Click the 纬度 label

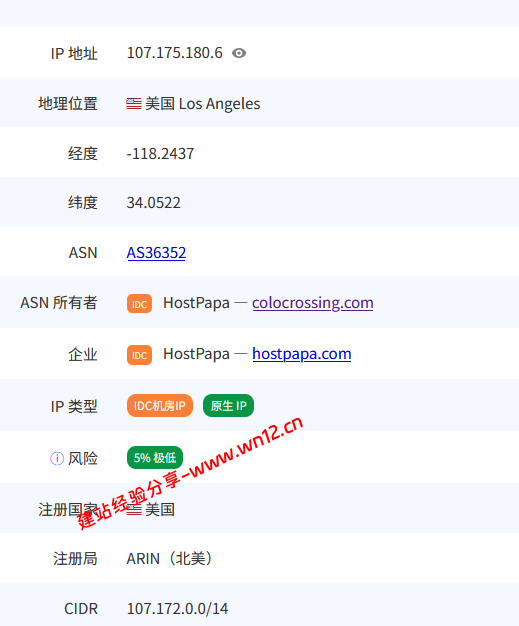pyautogui.click(x=83, y=203)
